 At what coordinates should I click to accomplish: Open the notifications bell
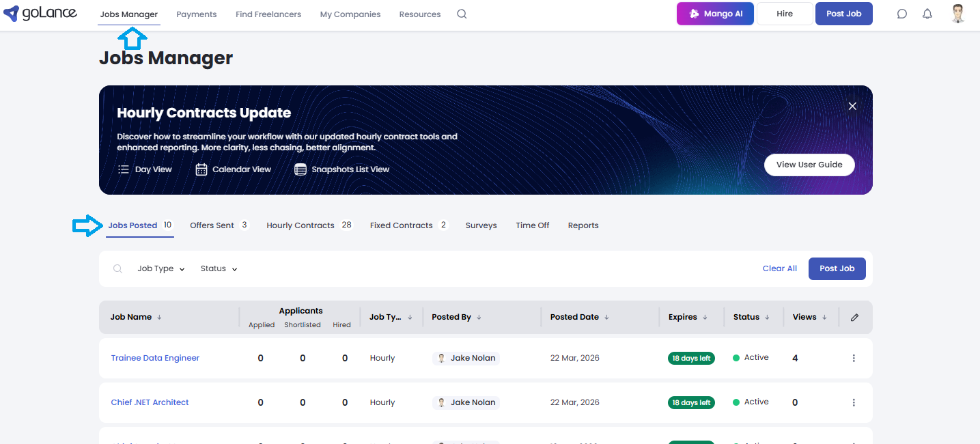click(927, 14)
